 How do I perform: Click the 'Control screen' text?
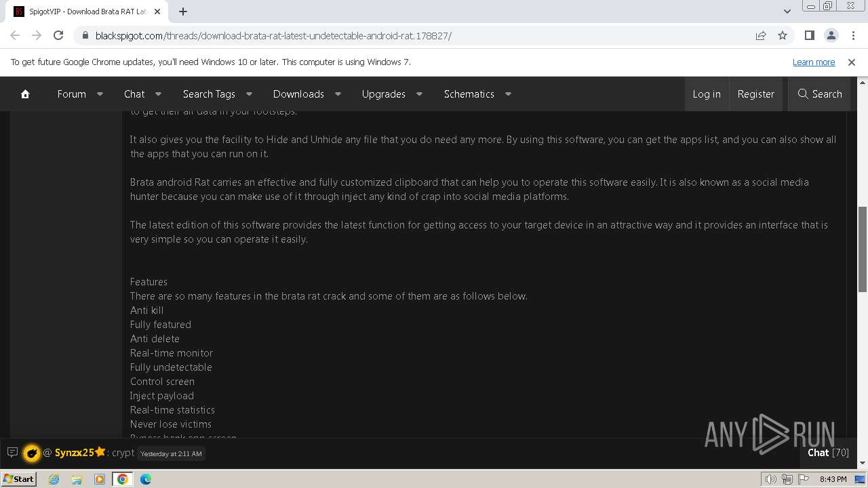pos(162,382)
